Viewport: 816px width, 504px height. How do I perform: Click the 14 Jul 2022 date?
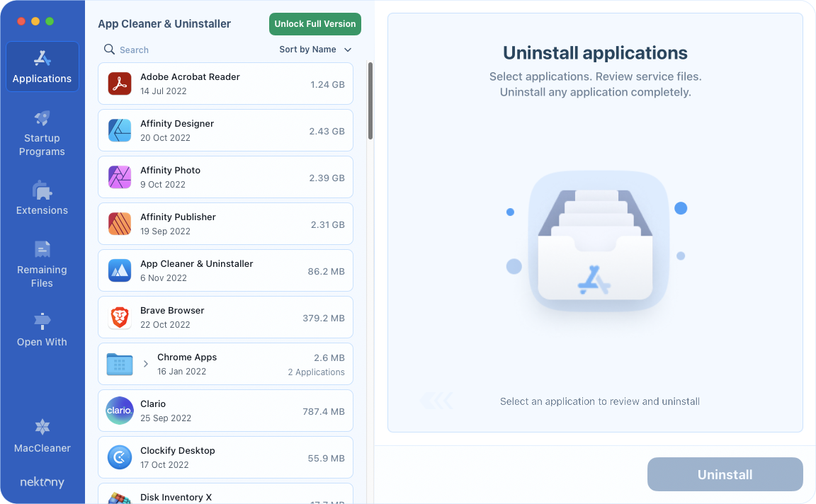tap(164, 91)
